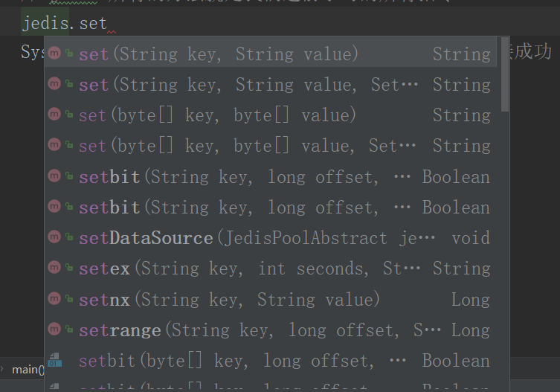Click the method icon next to setDataSource

tap(54, 238)
